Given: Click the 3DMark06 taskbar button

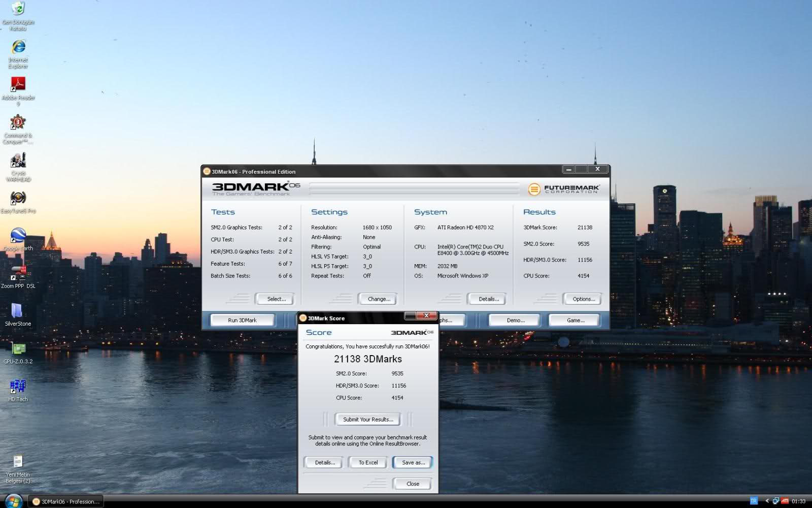Looking at the screenshot, I should click(x=65, y=501).
